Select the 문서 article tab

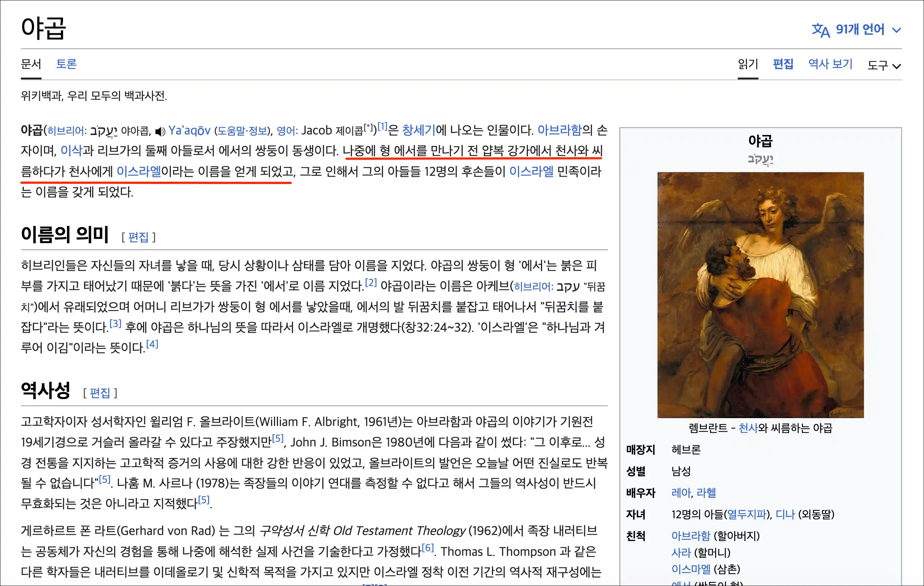coord(31,64)
